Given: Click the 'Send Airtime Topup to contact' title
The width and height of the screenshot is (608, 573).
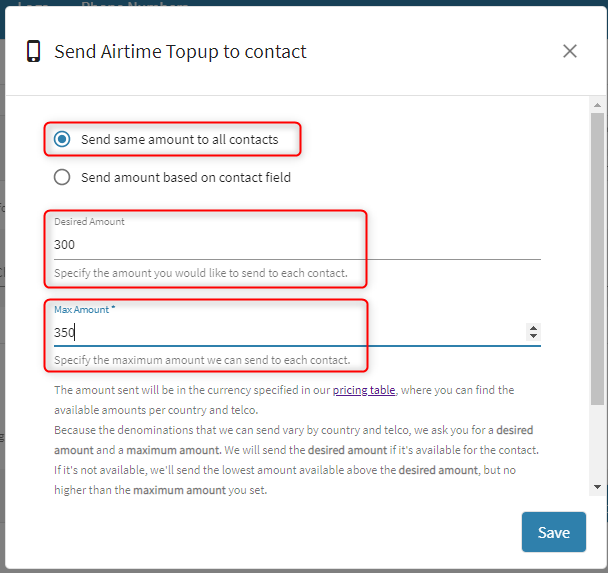Looking at the screenshot, I should click(x=180, y=51).
